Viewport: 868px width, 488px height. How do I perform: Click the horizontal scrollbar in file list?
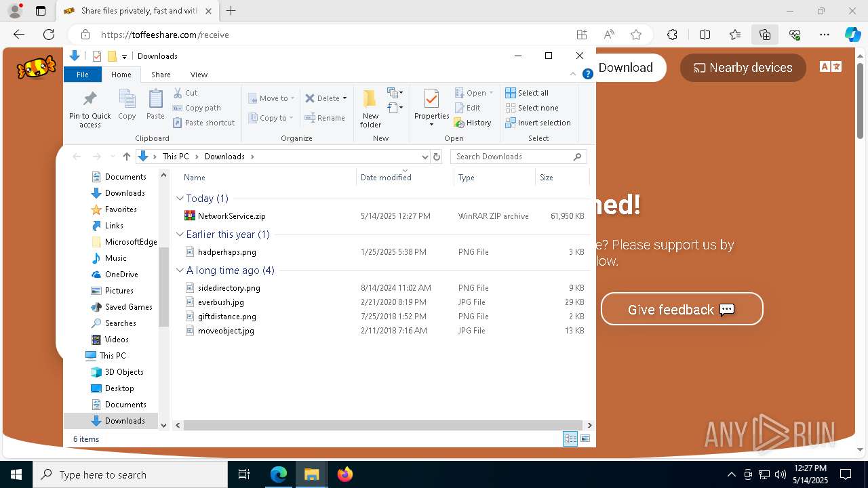(384, 426)
